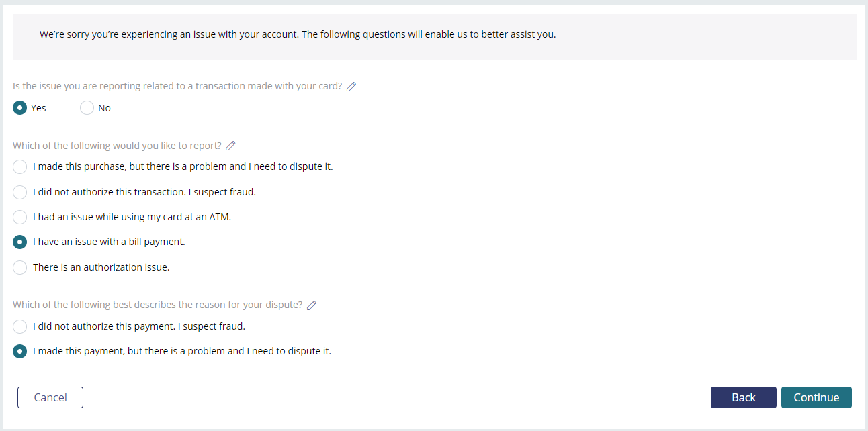
Task: Edit the card transaction question via pencil icon
Action: [351, 87]
